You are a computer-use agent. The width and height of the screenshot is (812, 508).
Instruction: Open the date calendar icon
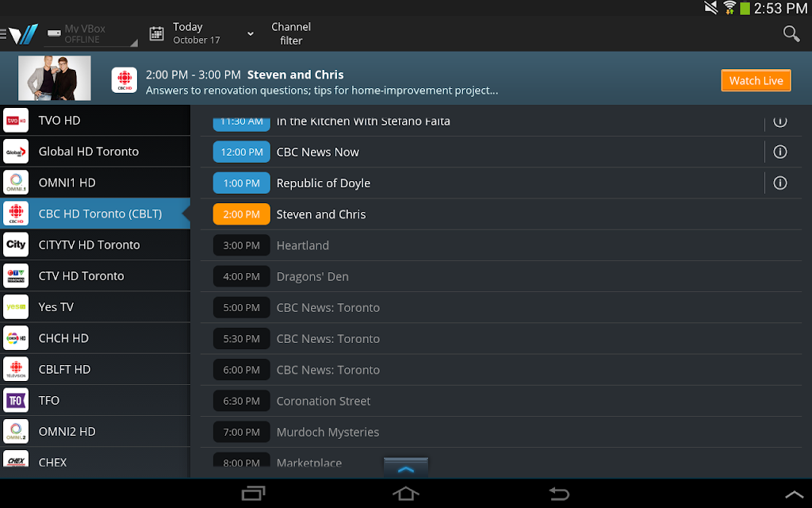pos(156,33)
